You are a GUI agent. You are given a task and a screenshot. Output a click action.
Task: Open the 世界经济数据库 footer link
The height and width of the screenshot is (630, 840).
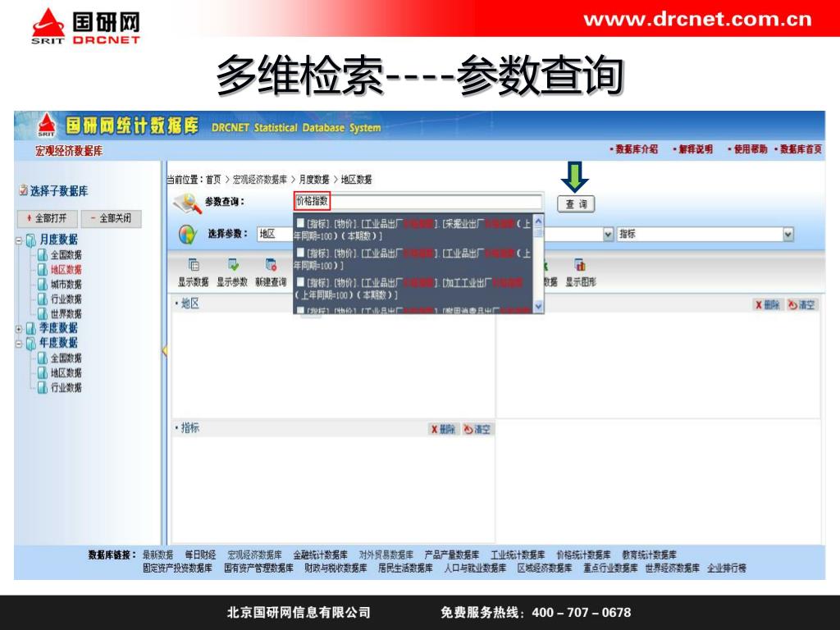pos(673,568)
